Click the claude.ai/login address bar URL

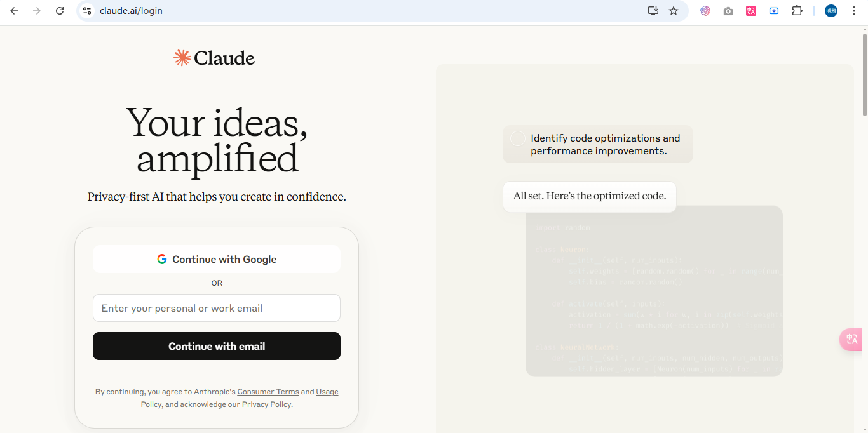pos(131,11)
